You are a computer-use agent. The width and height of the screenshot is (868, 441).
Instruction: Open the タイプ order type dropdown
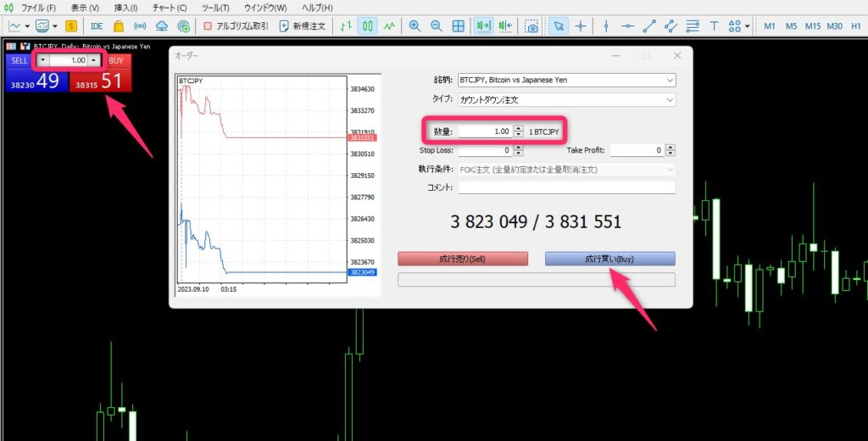click(670, 99)
